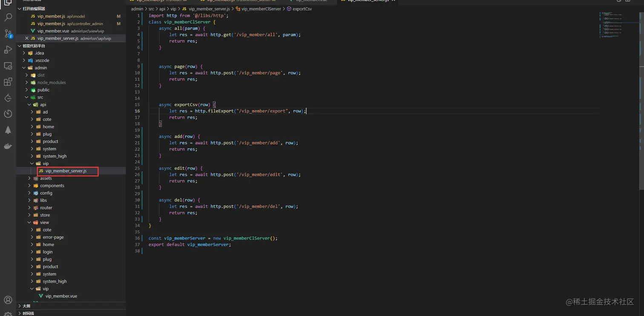Click the exportCsv method breadcrumb
644x316 pixels.
pyautogui.click(x=299, y=9)
